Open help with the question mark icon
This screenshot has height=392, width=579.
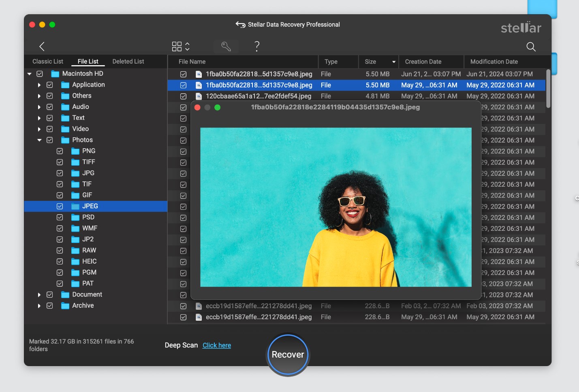pos(256,46)
